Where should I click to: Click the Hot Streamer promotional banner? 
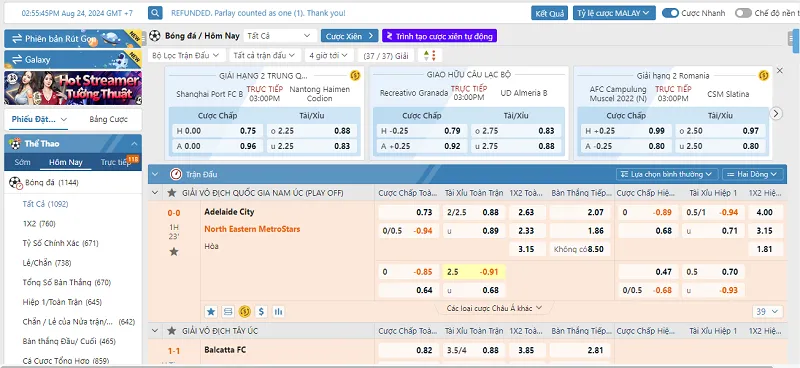[x=73, y=88]
